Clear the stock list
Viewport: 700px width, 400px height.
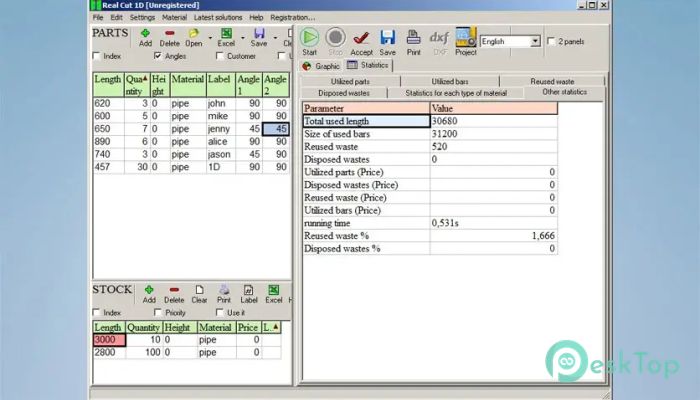pos(199,295)
